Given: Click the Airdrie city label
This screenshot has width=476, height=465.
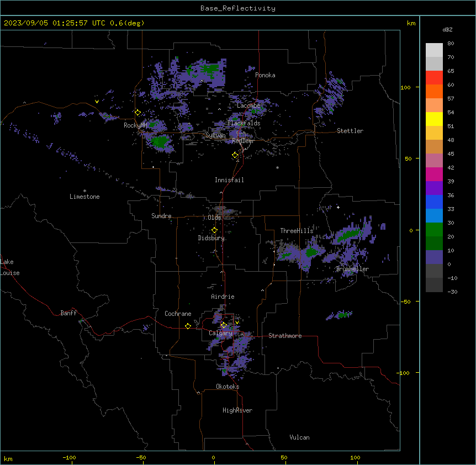Looking at the screenshot, I should pyautogui.click(x=223, y=297).
